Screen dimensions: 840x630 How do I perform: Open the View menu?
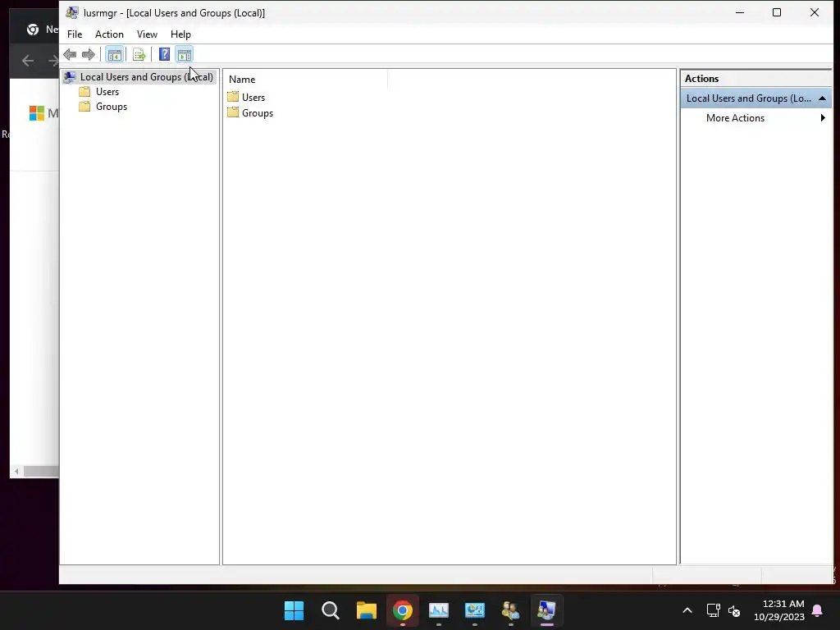tap(147, 34)
